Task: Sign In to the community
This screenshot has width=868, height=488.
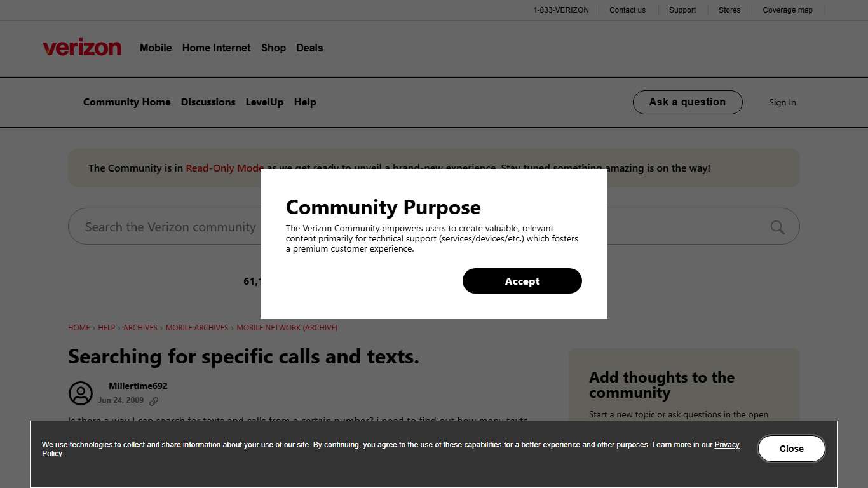Action: point(782,102)
